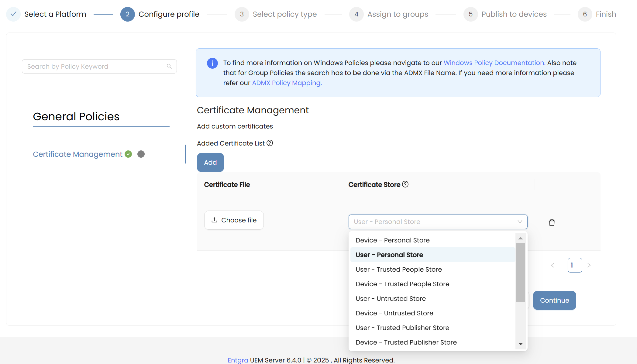
Task: Select Device - Personal Store option
Action: click(x=432, y=240)
